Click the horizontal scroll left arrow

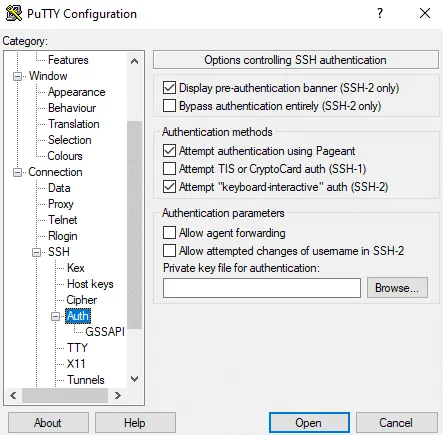click(x=13, y=396)
